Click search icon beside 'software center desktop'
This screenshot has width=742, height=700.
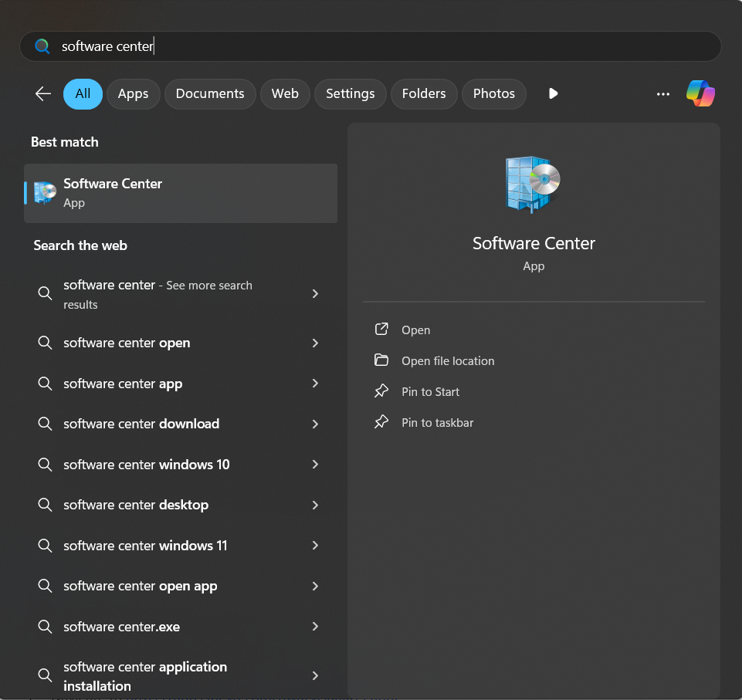(x=45, y=505)
